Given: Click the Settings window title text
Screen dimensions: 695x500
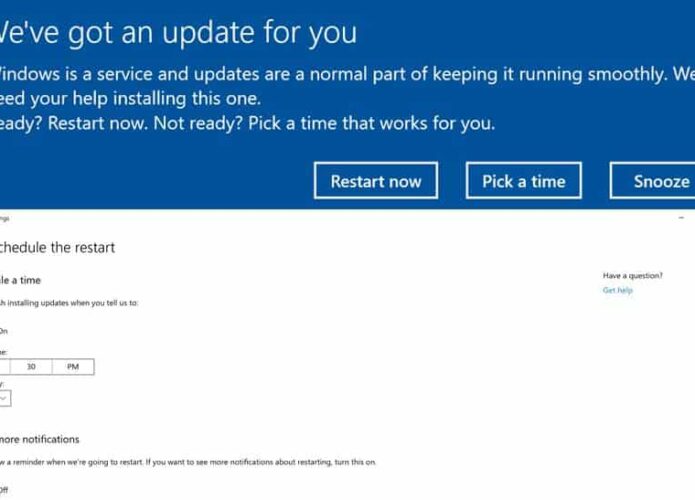Looking at the screenshot, I should 4,218.
